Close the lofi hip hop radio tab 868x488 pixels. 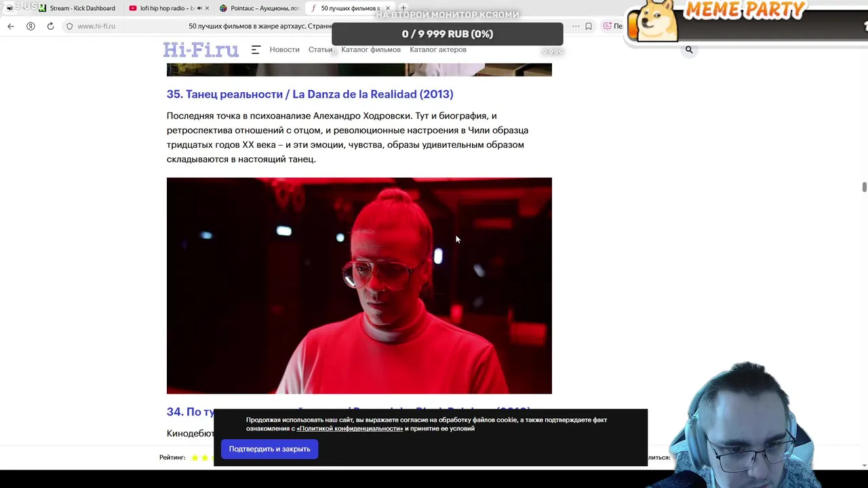[207, 8]
